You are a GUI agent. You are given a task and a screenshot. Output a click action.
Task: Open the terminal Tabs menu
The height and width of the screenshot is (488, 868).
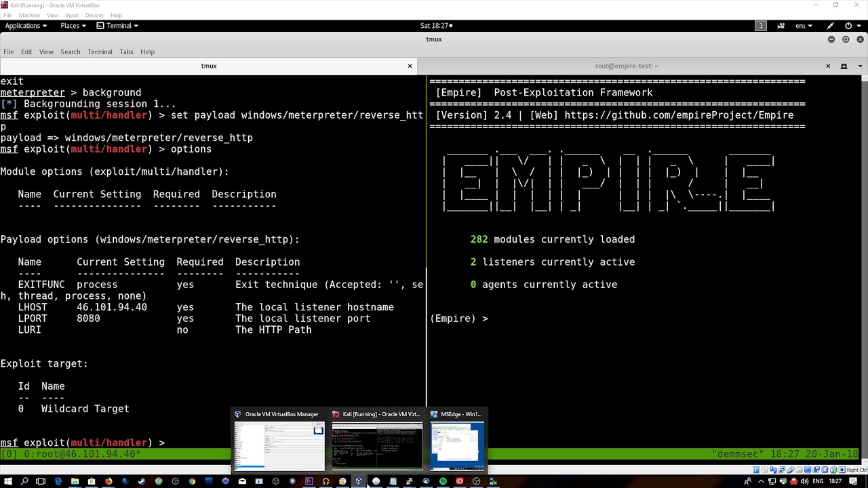pos(126,52)
